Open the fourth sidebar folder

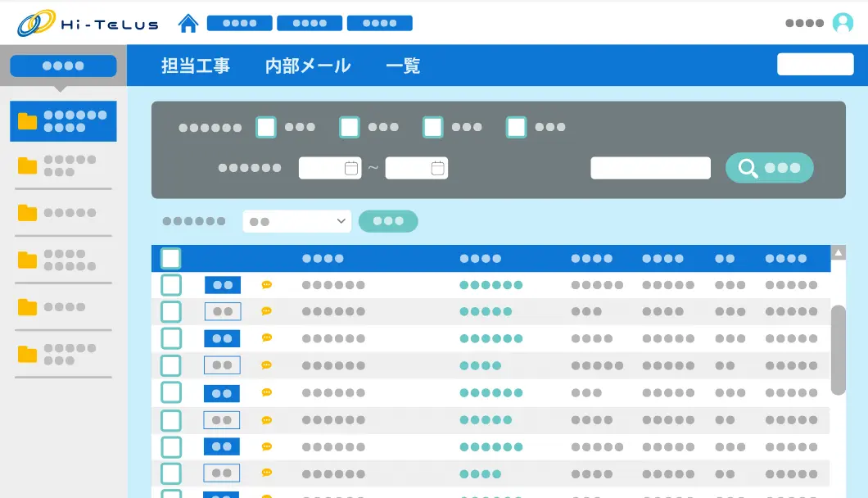pos(63,260)
